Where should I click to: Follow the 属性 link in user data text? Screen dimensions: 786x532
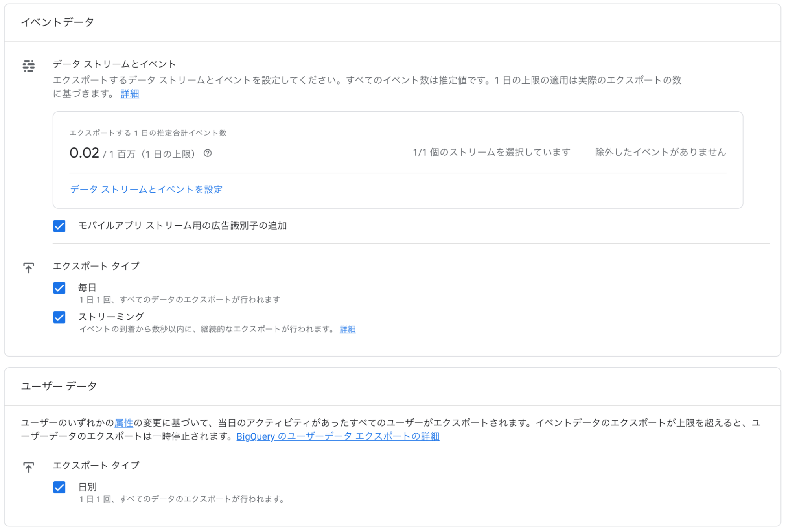(x=124, y=423)
